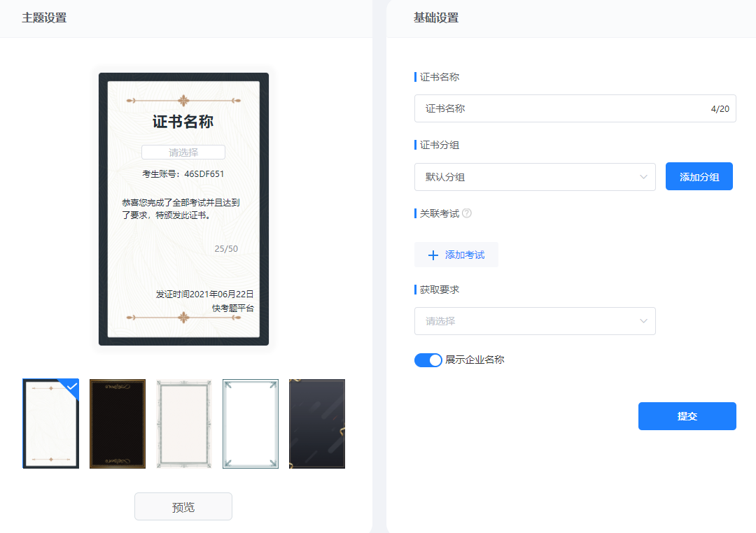The image size is (756, 533).
Task: Toggle the 展示企业名称 switch
Action: click(428, 360)
